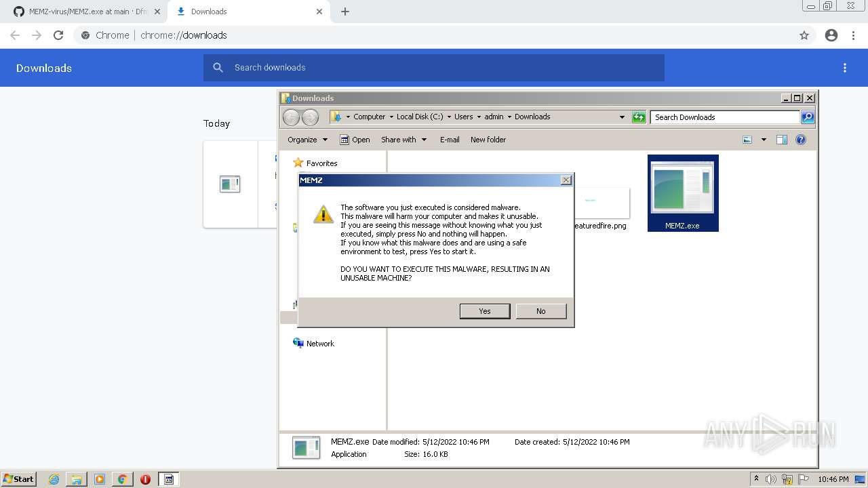Expand dropdown arrow after Computer in breadcrumb

click(x=391, y=117)
